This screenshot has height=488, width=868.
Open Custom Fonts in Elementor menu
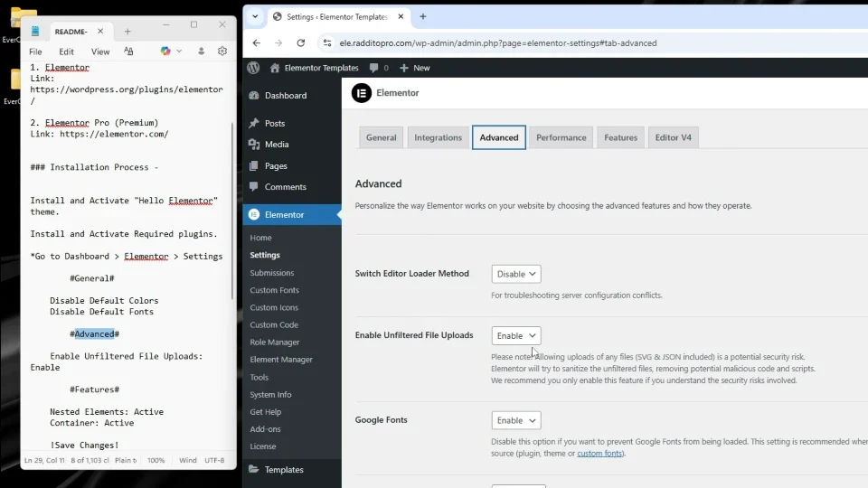pyautogui.click(x=274, y=290)
